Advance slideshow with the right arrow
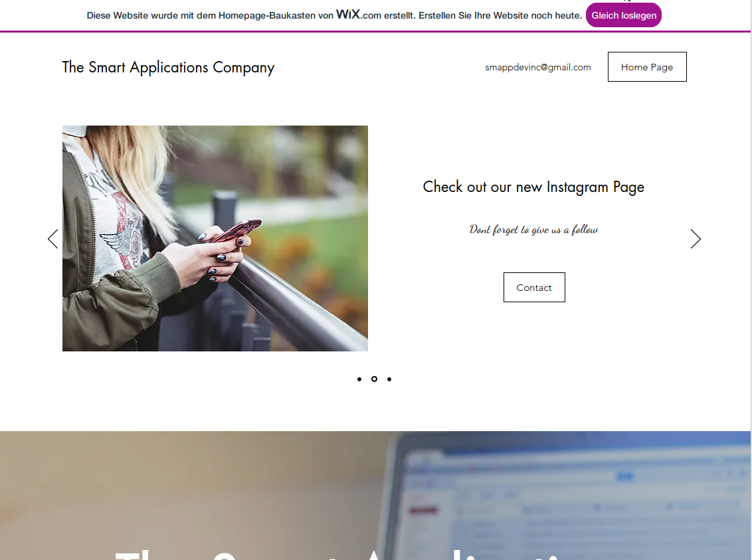752x560 pixels. 696,238
